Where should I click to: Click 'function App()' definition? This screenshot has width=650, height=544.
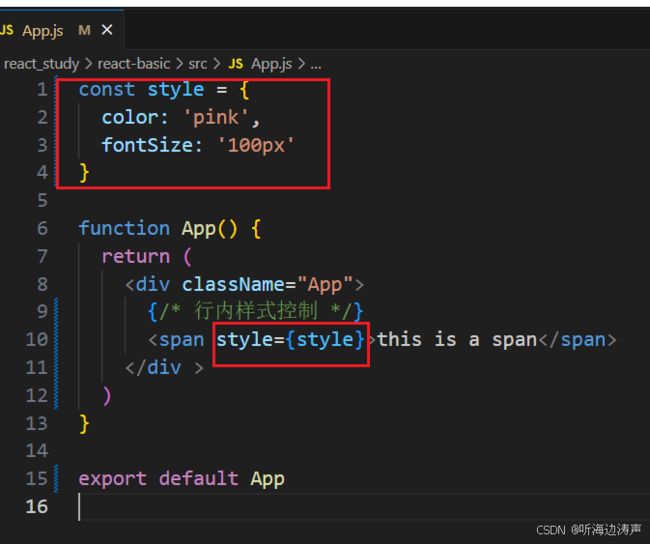[158, 229]
